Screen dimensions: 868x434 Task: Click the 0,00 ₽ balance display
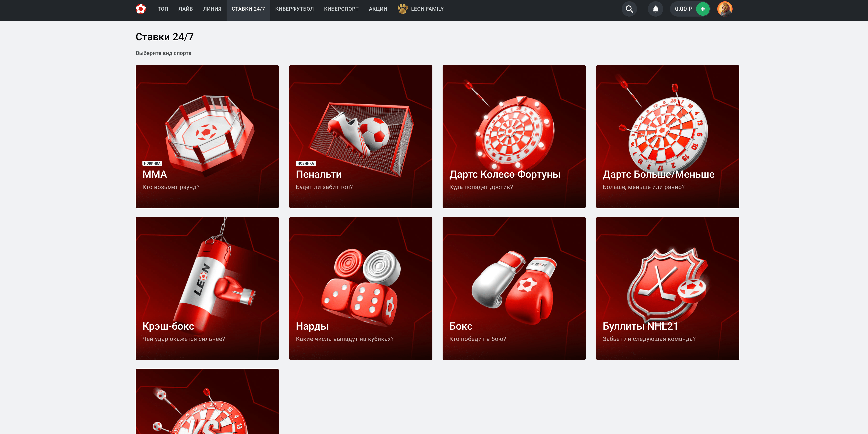[x=683, y=9]
